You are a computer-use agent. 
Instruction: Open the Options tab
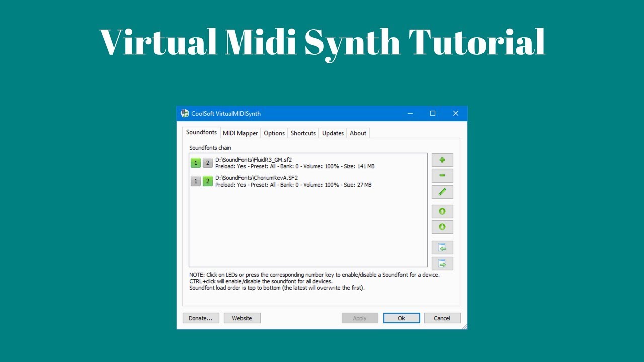[x=274, y=133]
